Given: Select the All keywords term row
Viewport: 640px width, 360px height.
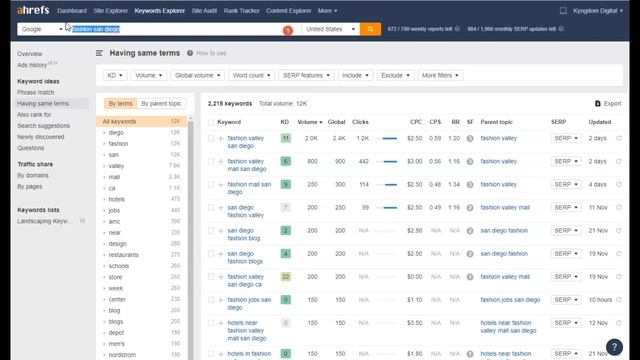Looking at the screenshot, I should click(142, 121).
